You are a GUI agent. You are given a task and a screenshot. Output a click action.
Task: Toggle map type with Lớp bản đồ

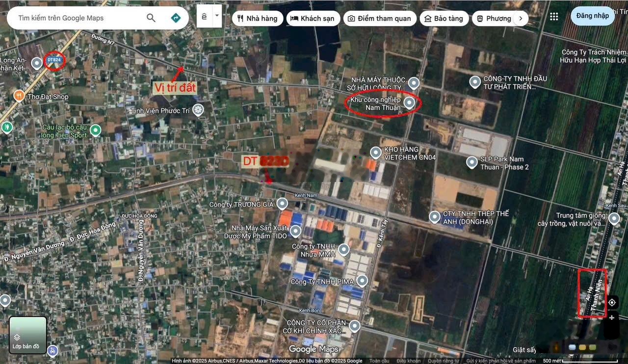coord(28,335)
